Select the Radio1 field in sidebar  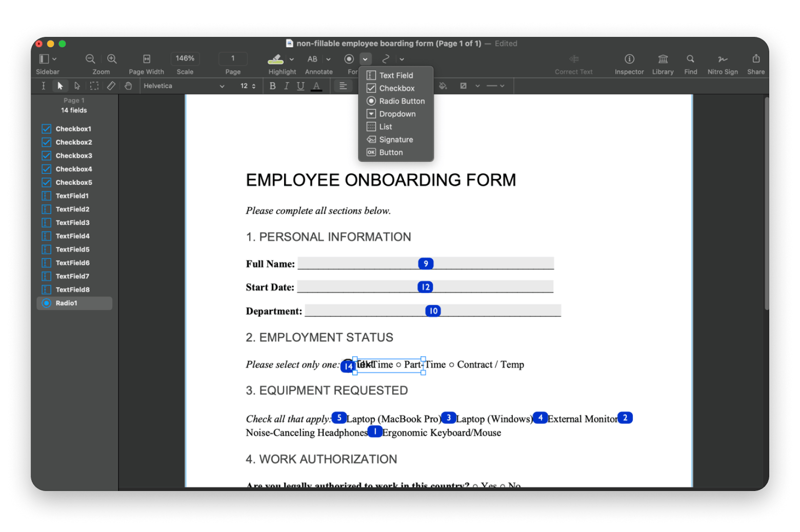pos(67,303)
